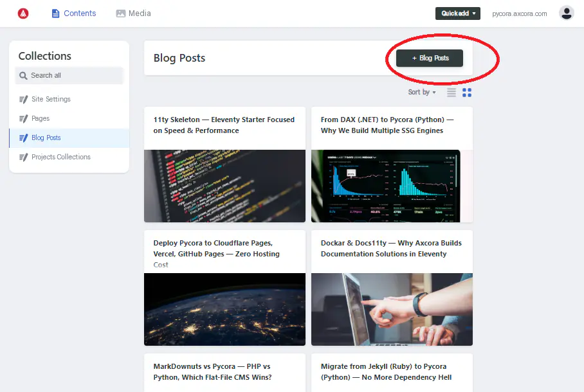Click the Blog Posts page heading
The width and height of the screenshot is (584, 392).
(x=179, y=58)
